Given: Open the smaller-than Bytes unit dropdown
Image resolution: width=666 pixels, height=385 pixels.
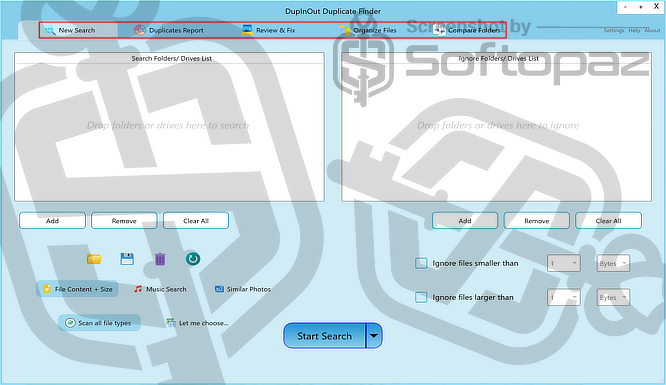Looking at the screenshot, I should coord(613,263).
